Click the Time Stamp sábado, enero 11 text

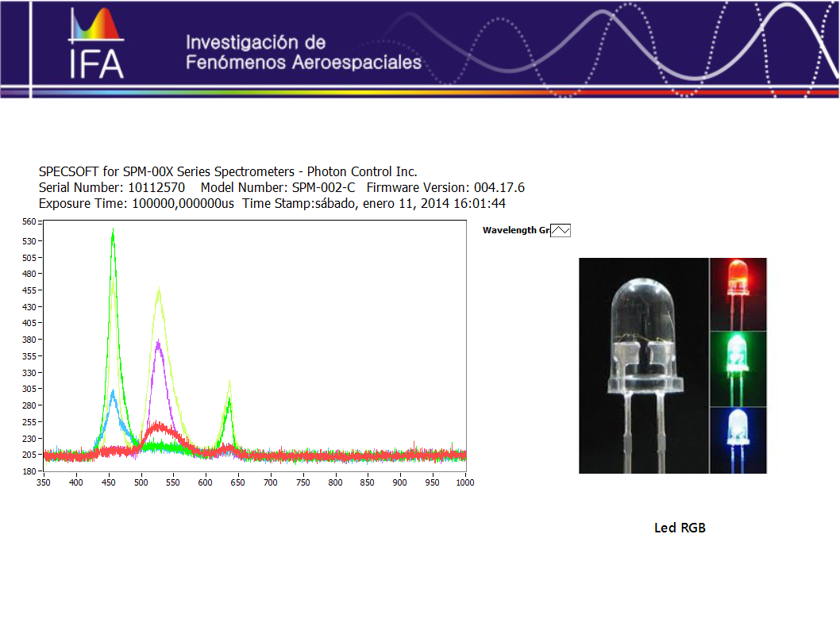point(373,204)
